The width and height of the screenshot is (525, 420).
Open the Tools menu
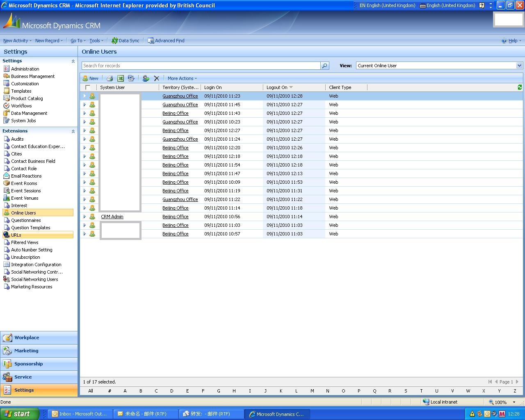point(96,41)
